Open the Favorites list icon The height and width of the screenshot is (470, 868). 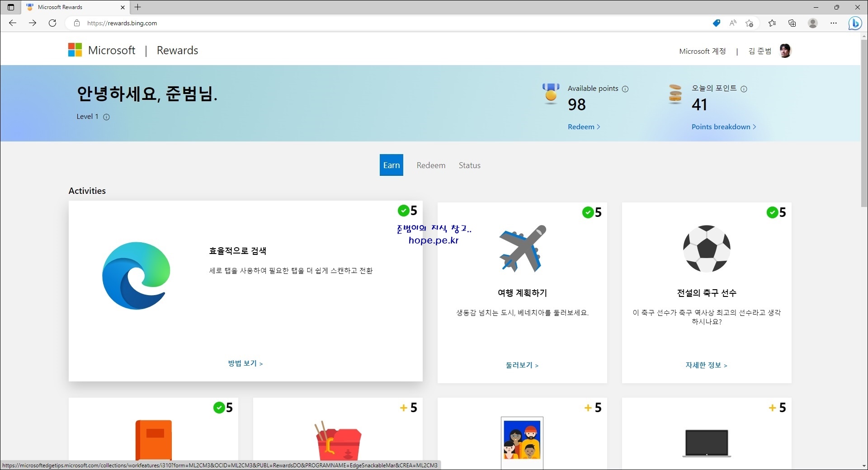coord(772,23)
